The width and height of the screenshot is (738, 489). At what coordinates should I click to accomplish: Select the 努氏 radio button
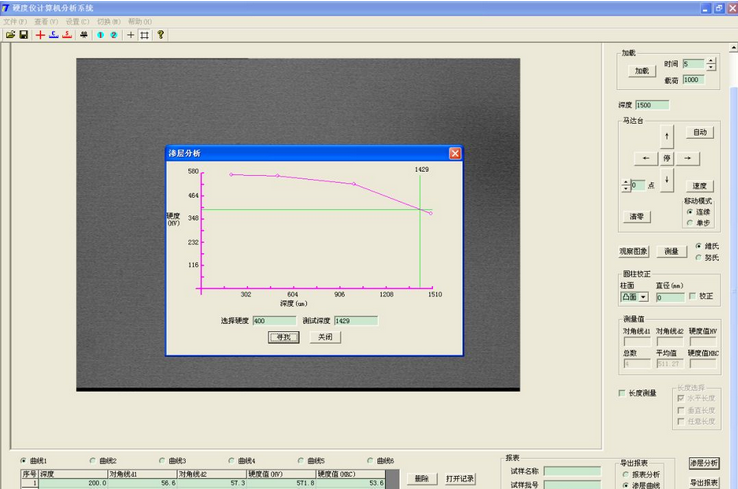698,257
